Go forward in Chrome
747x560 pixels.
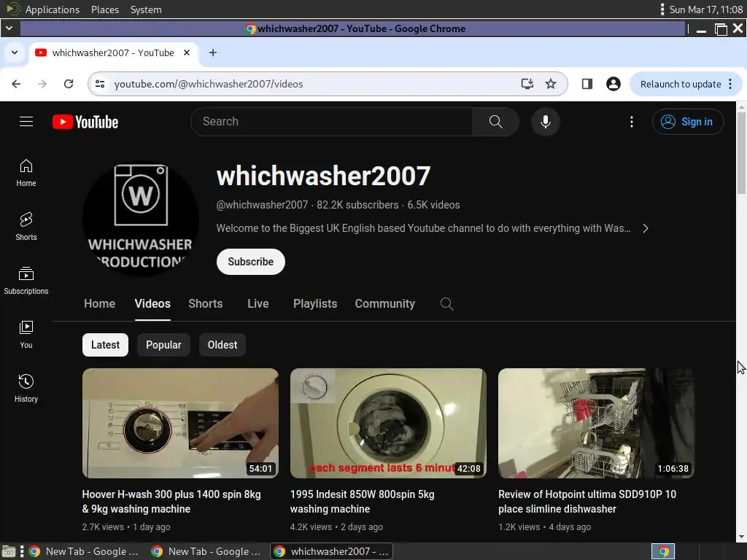coord(42,84)
